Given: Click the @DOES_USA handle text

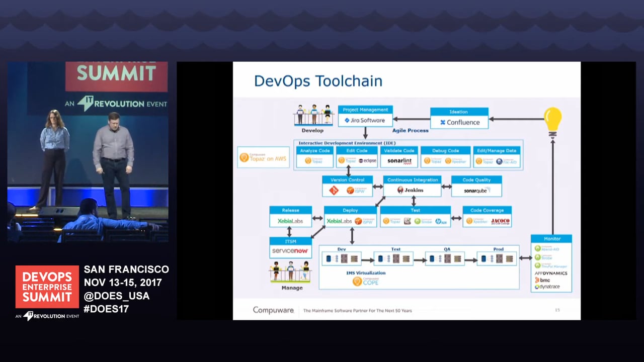Looking at the screenshot, I should [117, 296].
